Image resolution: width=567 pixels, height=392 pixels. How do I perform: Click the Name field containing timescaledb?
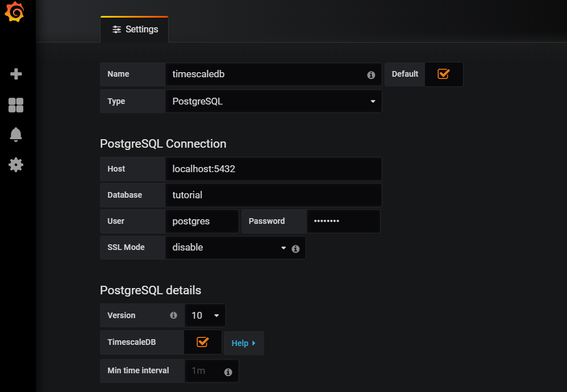[273, 74]
